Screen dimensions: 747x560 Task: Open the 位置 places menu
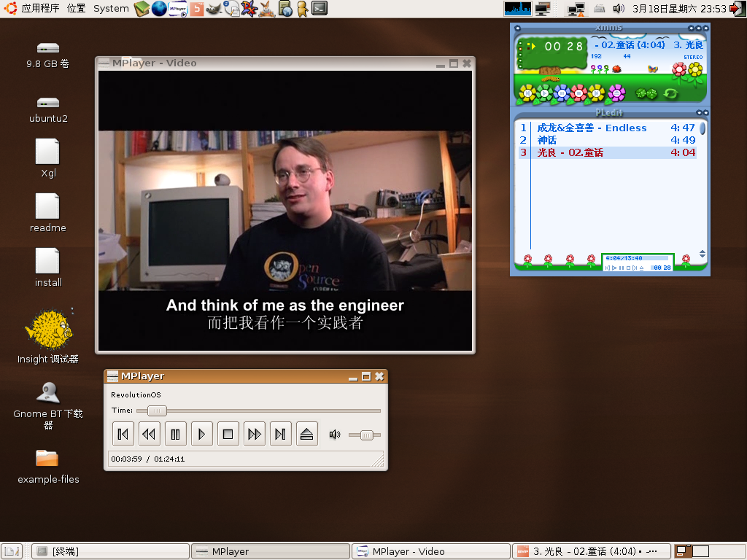pyautogui.click(x=76, y=9)
